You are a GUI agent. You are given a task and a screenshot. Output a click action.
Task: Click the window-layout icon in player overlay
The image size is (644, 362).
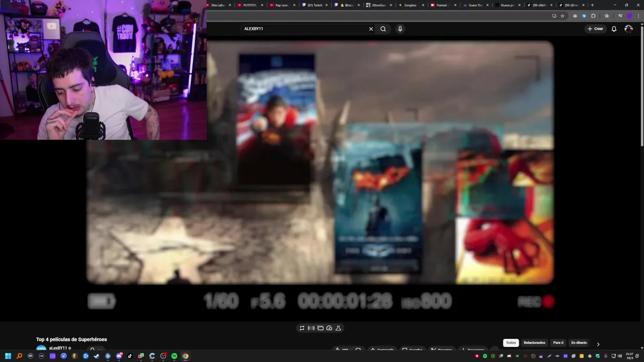pos(320,328)
